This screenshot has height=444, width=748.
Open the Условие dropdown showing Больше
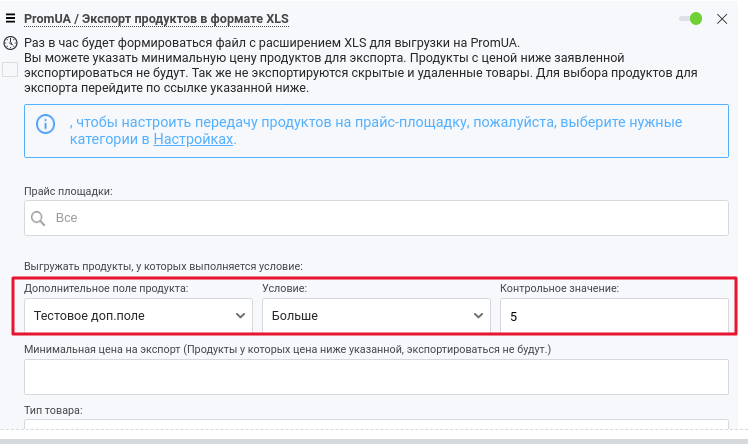pyautogui.click(x=376, y=315)
